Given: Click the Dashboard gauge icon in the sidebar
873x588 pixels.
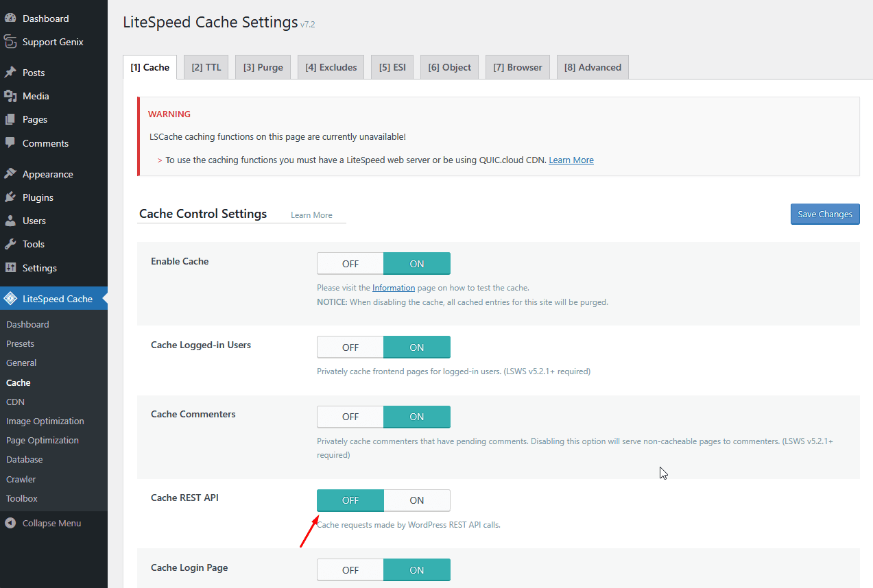Looking at the screenshot, I should (x=10, y=19).
